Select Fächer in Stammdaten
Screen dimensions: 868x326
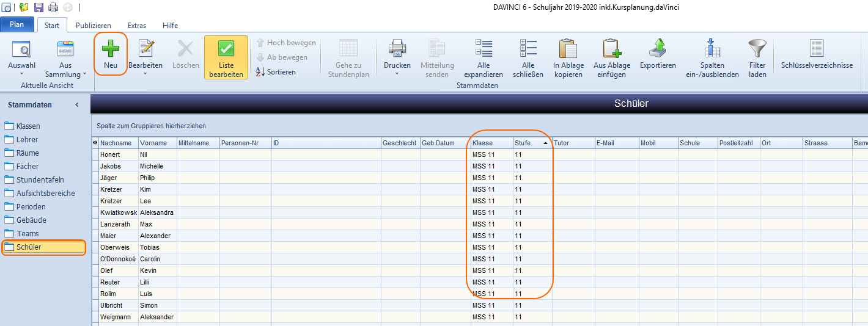pyautogui.click(x=28, y=167)
